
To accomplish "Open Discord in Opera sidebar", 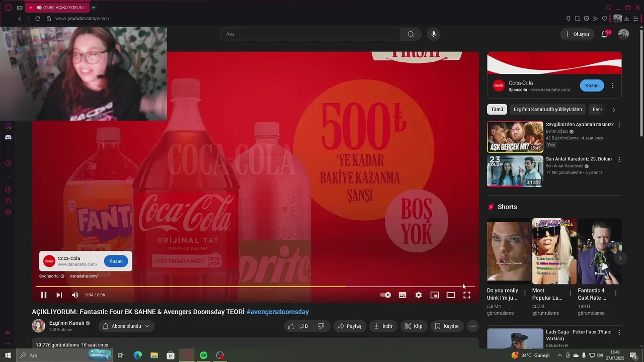I will pos(8,137).
